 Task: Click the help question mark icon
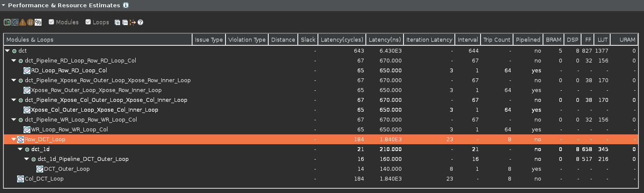tap(140, 22)
